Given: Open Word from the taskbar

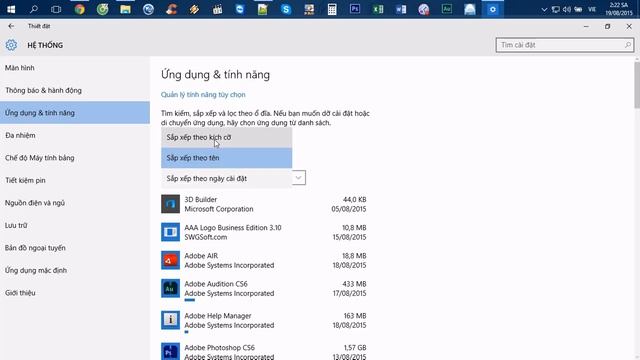Looking at the screenshot, I should click(x=401, y=9).
